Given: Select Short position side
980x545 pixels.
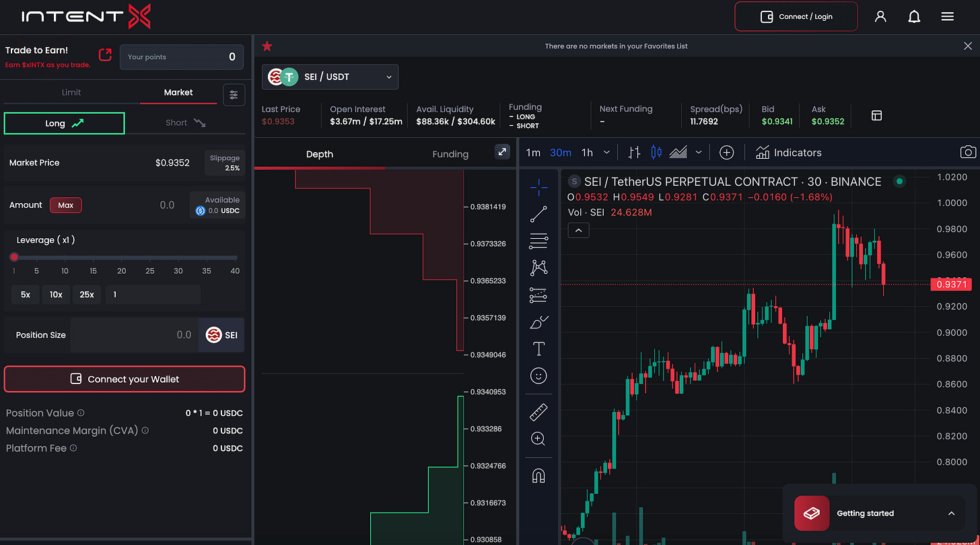Looking at the screenshot, I should pyautogui.click(x=186, y=122).
